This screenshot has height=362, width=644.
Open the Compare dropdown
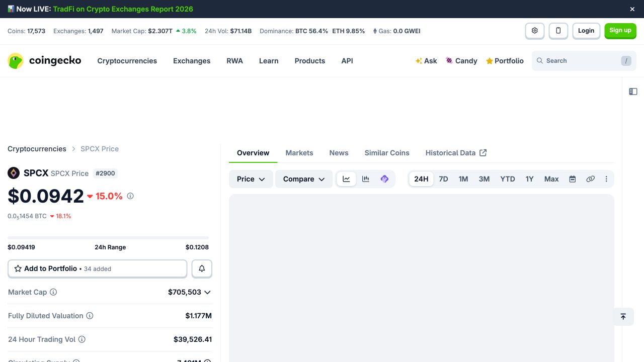304,179
